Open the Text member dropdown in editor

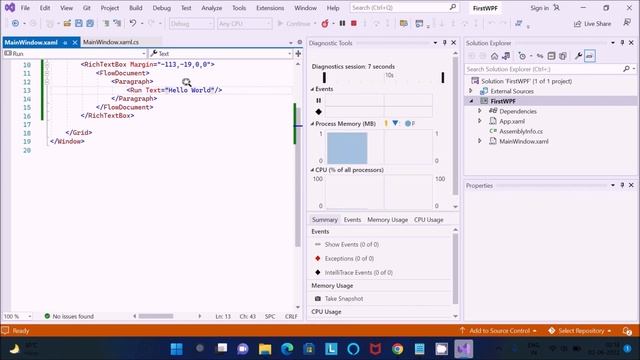(220, 53)
